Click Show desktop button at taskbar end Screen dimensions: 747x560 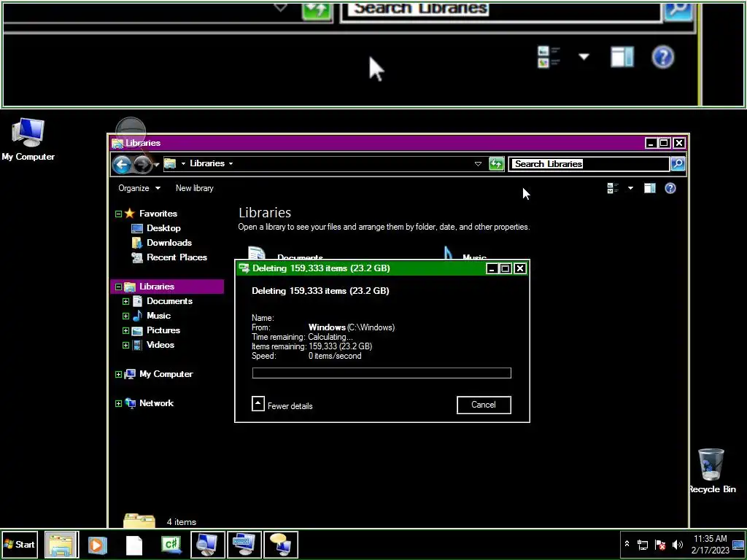click(738, 545)
